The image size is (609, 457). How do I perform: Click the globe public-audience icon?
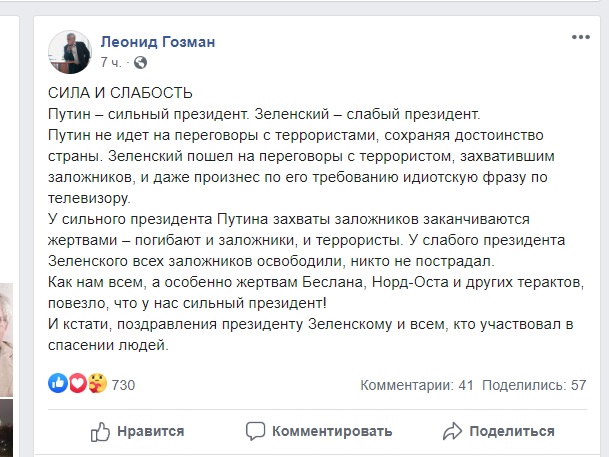click(140, 61)
